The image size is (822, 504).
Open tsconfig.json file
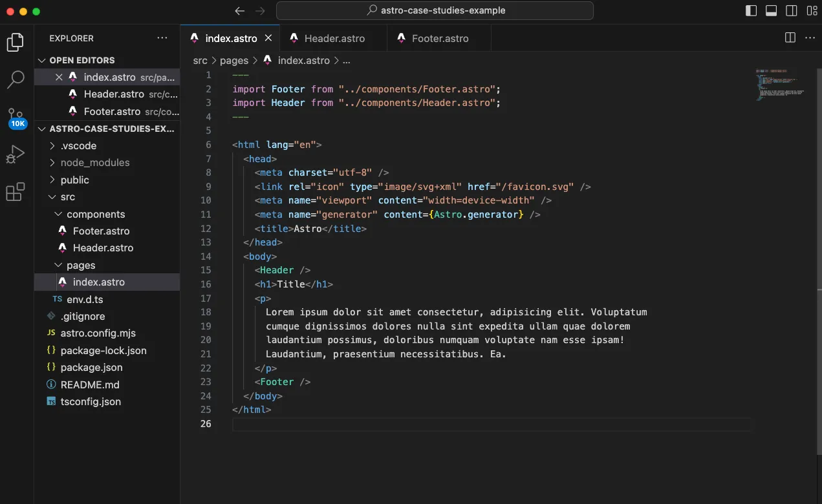tap(107, 401)
